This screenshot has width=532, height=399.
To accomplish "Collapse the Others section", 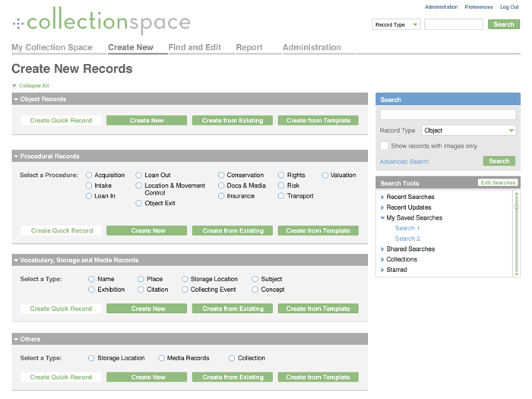I will click(x=16, y=339).
